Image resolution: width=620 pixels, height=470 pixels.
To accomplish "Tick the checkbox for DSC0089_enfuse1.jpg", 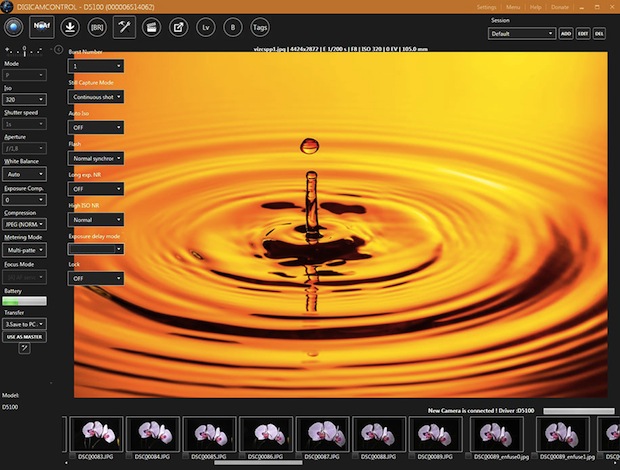I will 534,456.
